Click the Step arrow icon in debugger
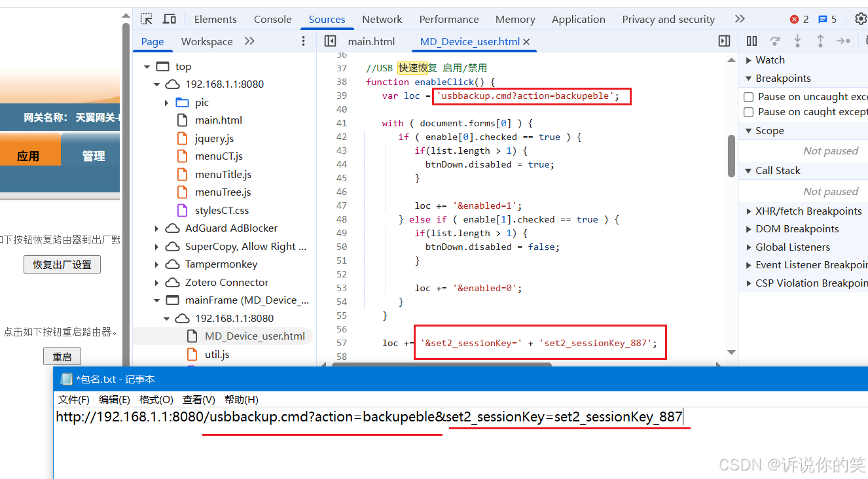Image resolution: width=868 pixels, height=479 pixels. [x=843, y=41]
